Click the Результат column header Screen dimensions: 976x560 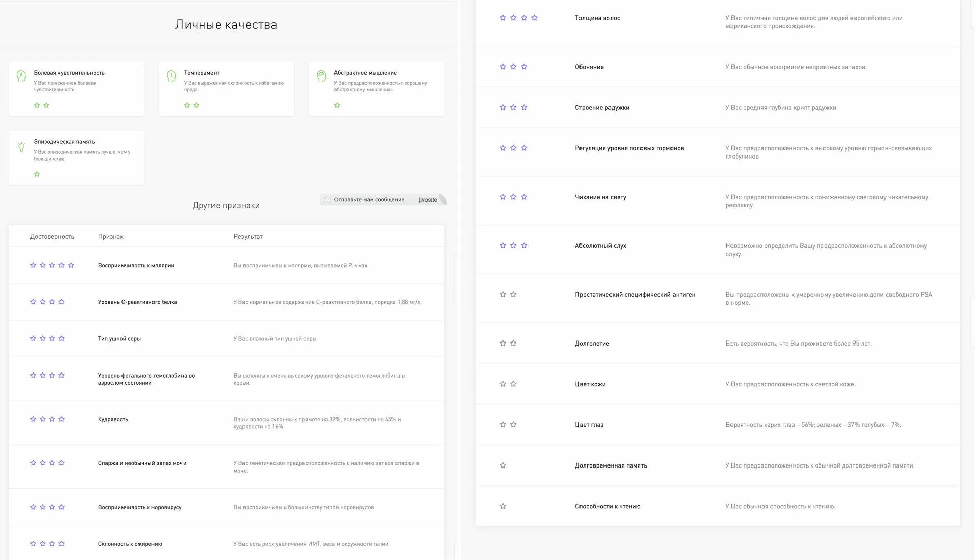click(248, 236)
